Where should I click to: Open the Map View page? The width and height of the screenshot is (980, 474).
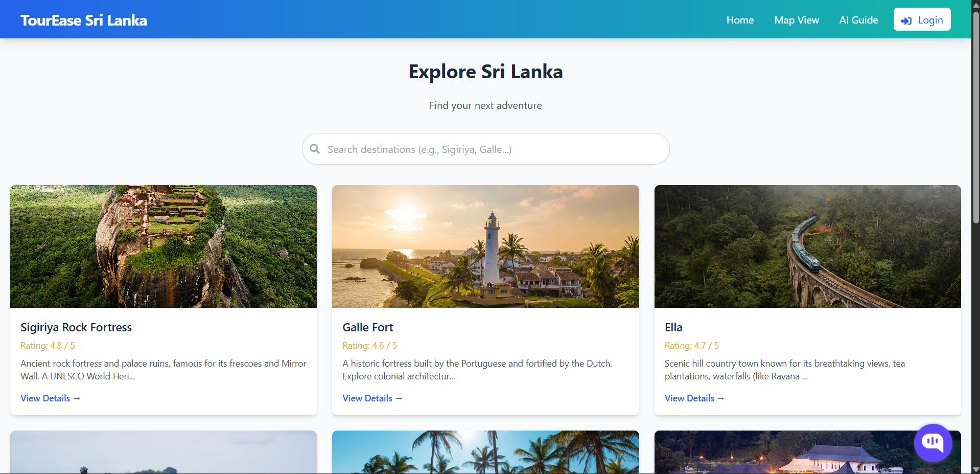click(x=797, y=20)
